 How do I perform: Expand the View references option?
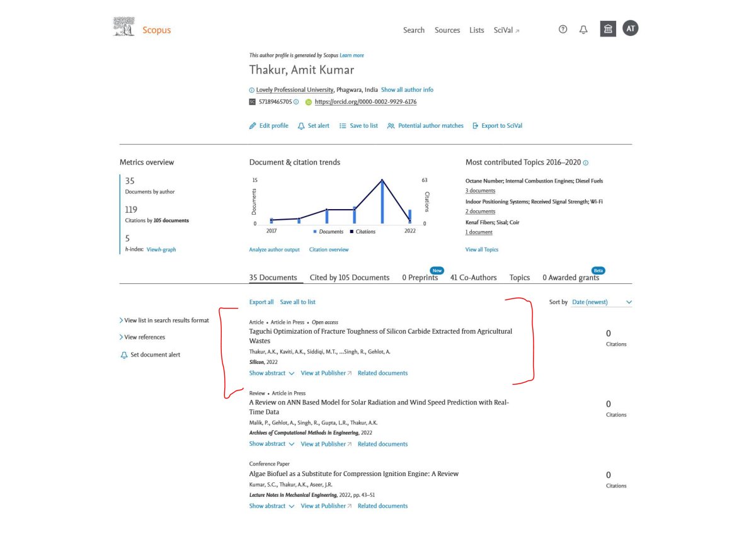(142, 338)
